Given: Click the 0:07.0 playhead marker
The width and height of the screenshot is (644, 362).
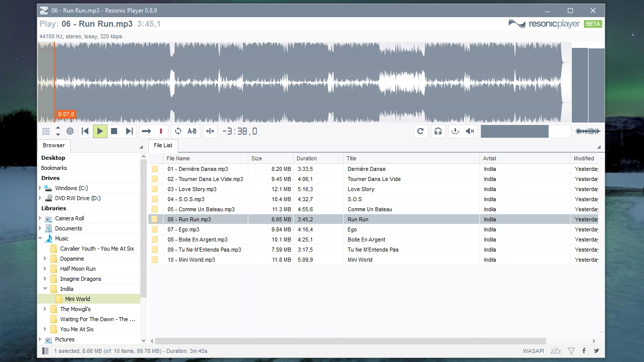Looking at the screenshot, I should (x=66, y=114).
